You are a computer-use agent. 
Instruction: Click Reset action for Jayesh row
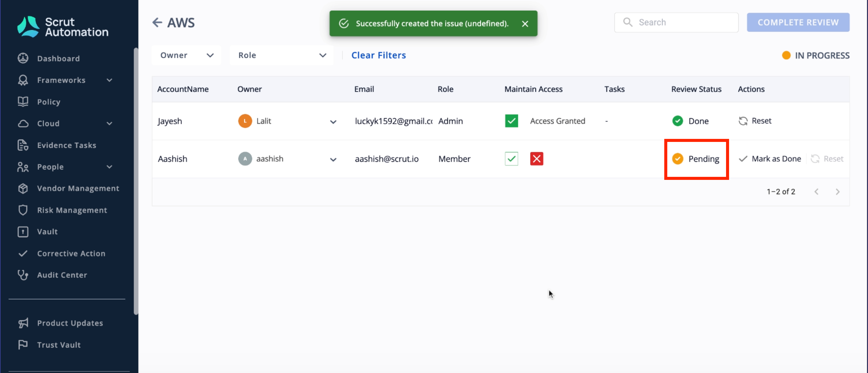(755, 121)
